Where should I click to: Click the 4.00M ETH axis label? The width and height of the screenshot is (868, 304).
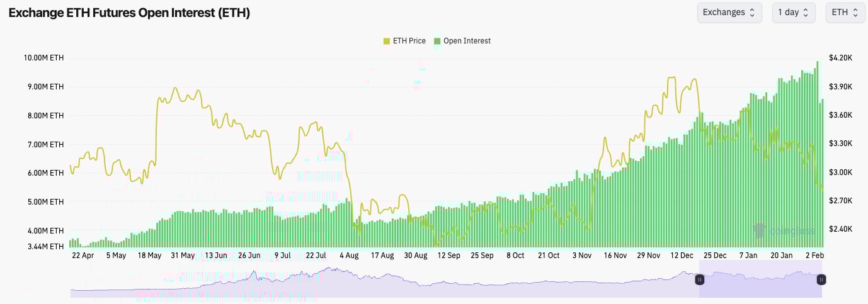(x=45, y=231)
